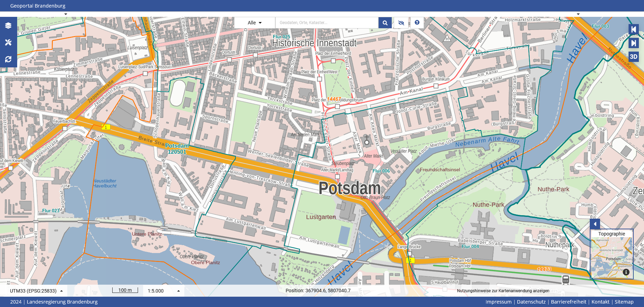The height and width of the screenshot is (307, 644).
Task: Click the train station symbol on the map
Action: click(x=566, y=279)
